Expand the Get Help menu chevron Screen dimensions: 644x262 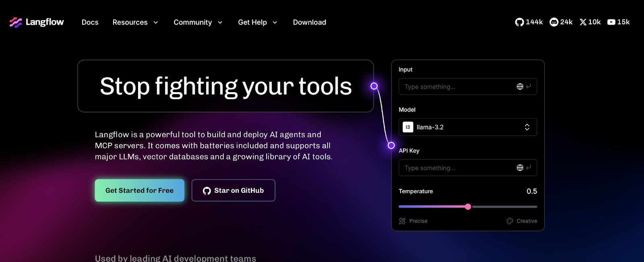[x=275, y=23]
